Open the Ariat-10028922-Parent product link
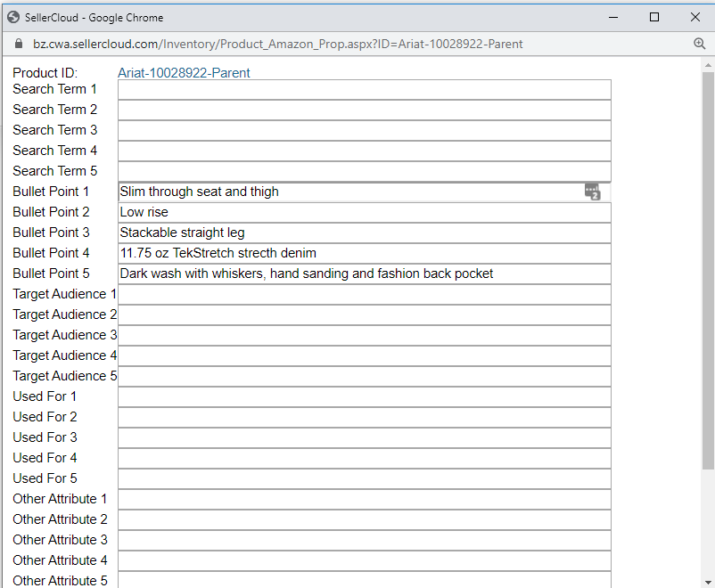This screenshot has width=715, height=588. click(184, 73)
